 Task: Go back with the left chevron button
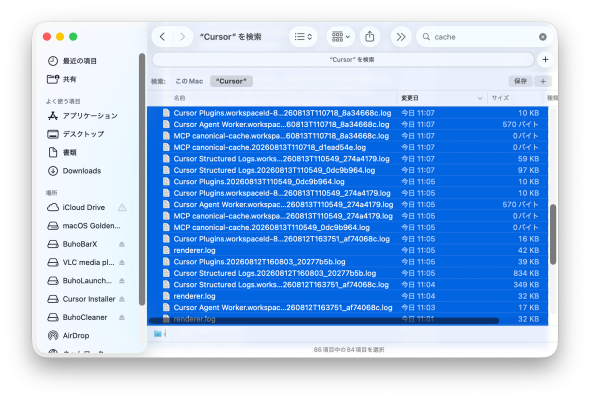pos(163,37)
